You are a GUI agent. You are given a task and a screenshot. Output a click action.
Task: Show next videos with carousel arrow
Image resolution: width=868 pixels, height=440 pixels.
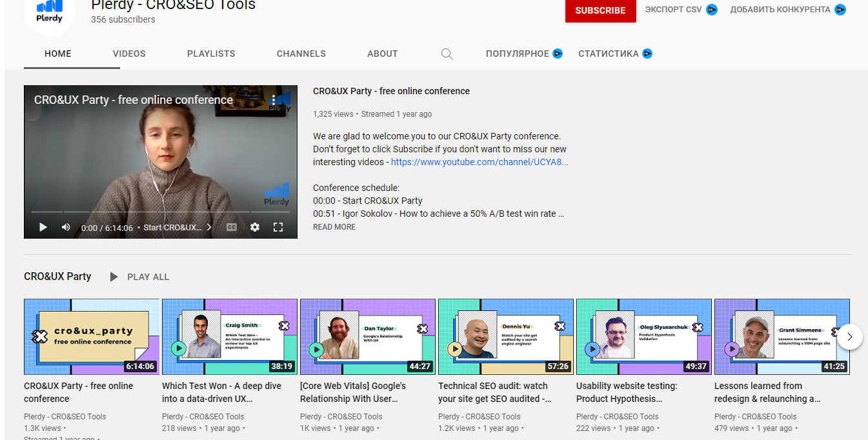[x=850, y=336]
